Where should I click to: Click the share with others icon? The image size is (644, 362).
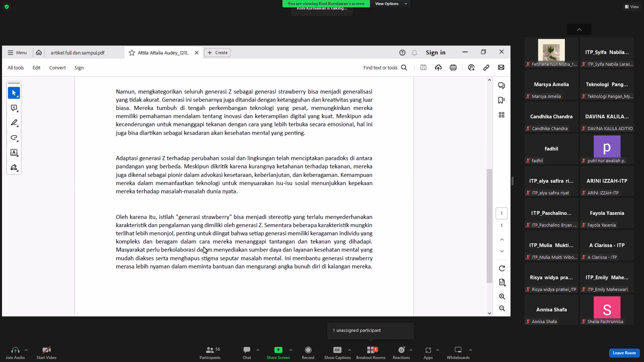coord(471,68)
